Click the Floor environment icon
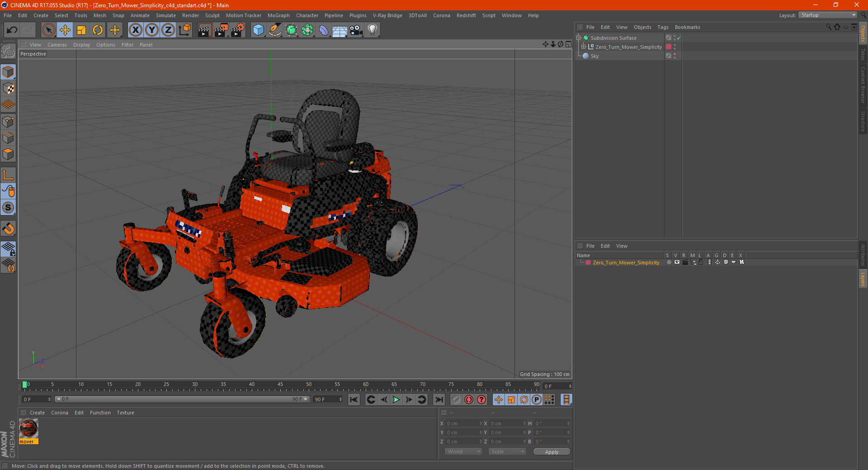This screenshot has height=470, width=868. (x=340, y=30)
